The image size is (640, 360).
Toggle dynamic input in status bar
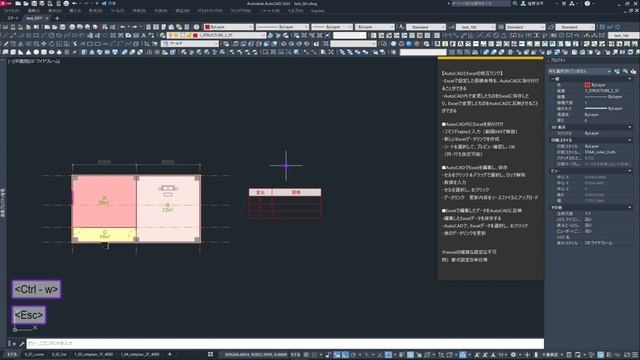pyautogui.click(x=337, y=355)
